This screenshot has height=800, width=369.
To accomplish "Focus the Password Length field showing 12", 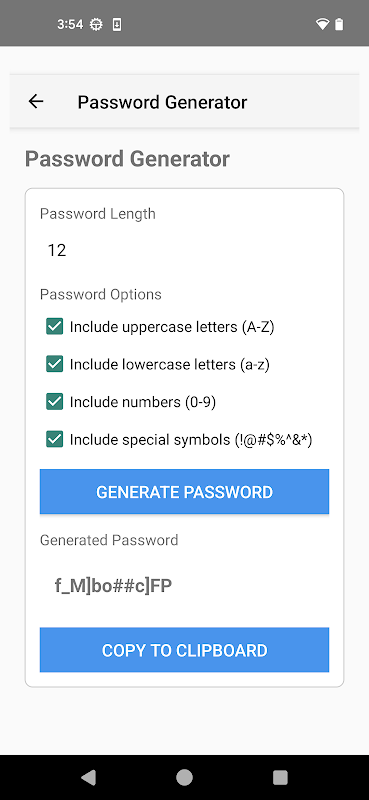I will click(x=184, y=250).
